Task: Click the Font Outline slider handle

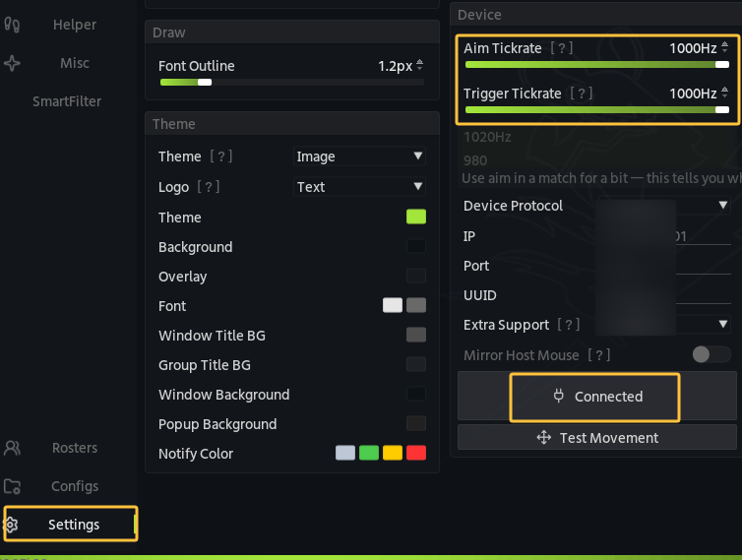Action: [x=205, y=83]
